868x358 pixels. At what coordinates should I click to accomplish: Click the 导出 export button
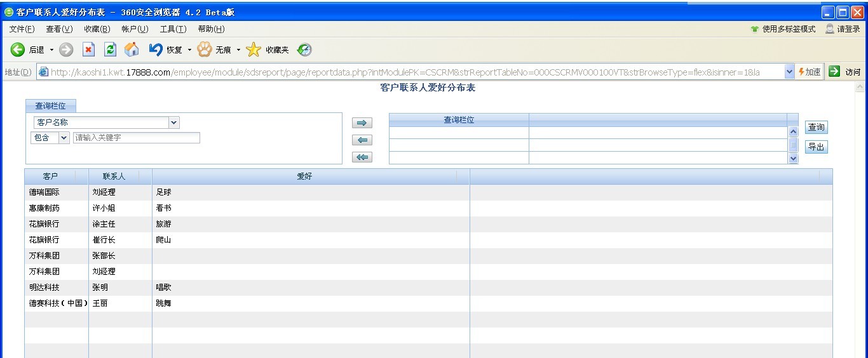816,147
